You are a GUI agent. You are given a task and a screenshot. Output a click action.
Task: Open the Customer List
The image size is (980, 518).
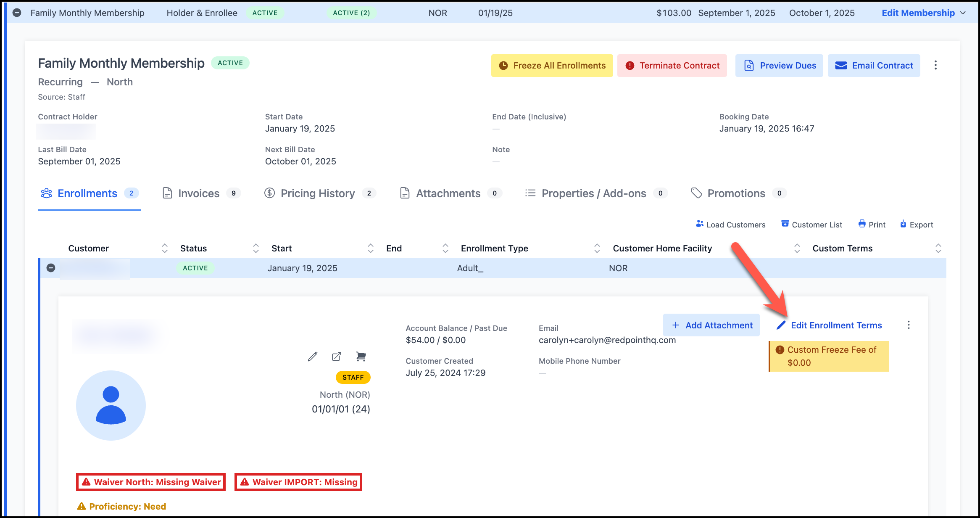point(811,225)
